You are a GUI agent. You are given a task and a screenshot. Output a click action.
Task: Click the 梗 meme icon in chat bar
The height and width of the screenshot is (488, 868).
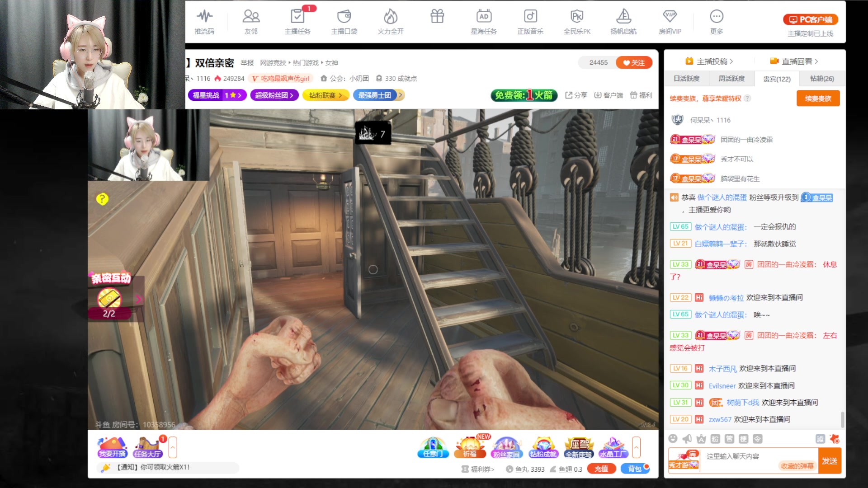point(743,439)
